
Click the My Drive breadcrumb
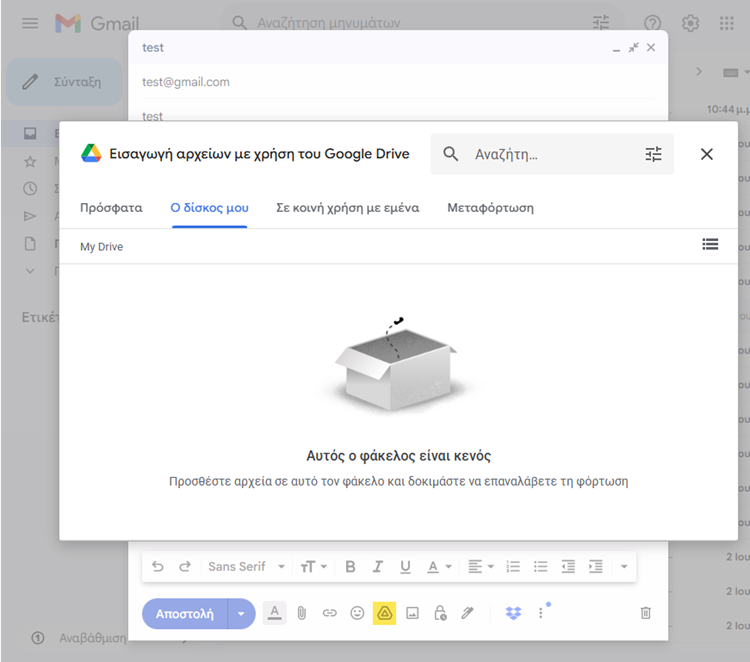coord(101,247)
